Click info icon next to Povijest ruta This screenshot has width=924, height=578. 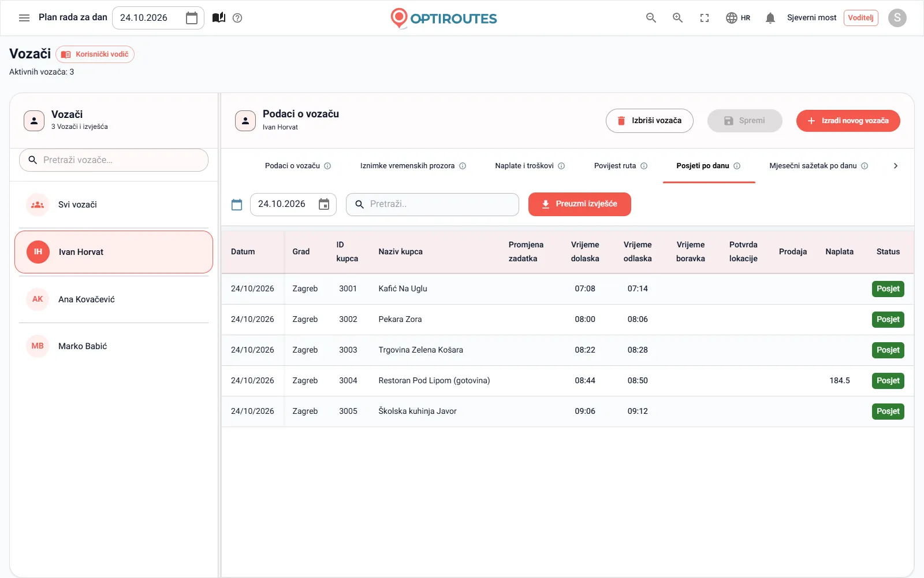pos(644,166)
